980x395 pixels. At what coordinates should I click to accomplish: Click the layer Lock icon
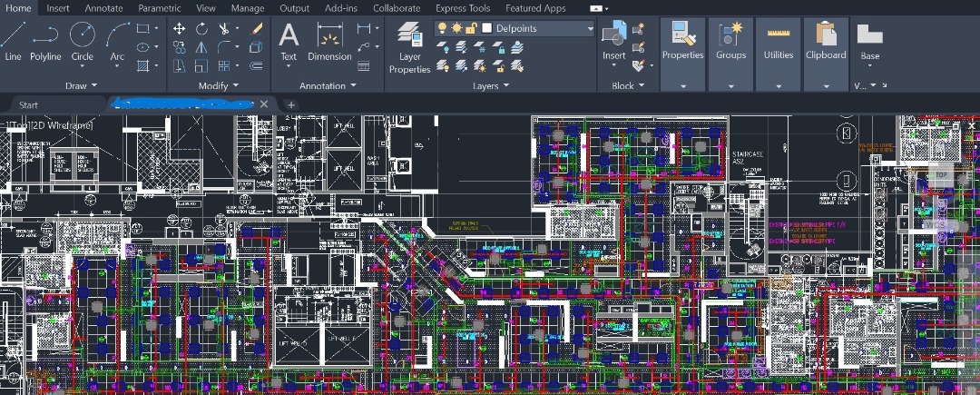499,47
